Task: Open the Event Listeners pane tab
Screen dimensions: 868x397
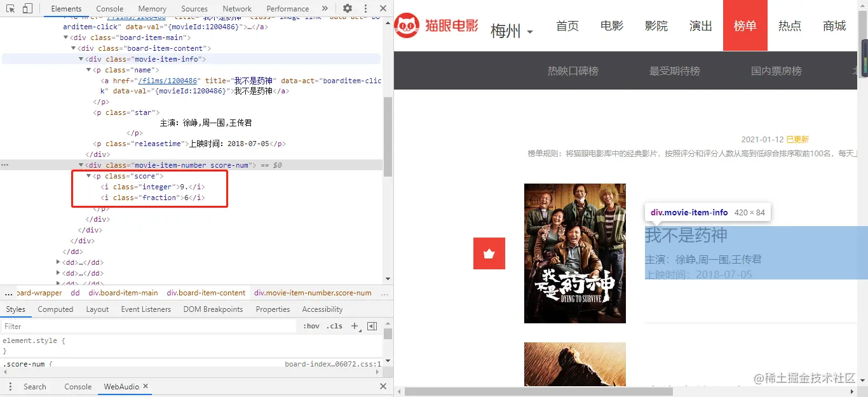Action: point(146,309)
